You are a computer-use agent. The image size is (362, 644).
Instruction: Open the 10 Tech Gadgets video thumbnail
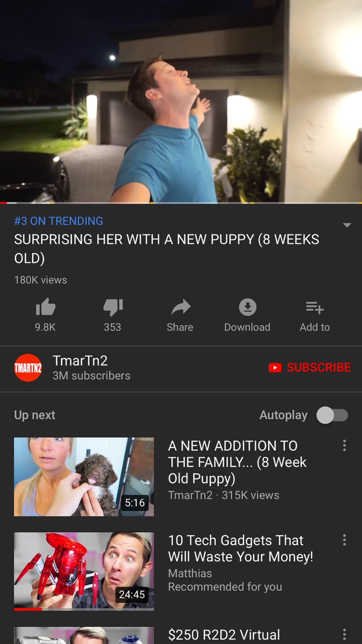tap(84, 572)
